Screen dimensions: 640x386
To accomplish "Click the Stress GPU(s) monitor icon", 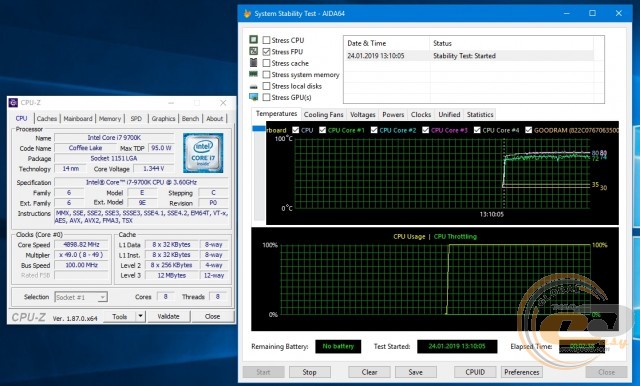I will (253, 97).
